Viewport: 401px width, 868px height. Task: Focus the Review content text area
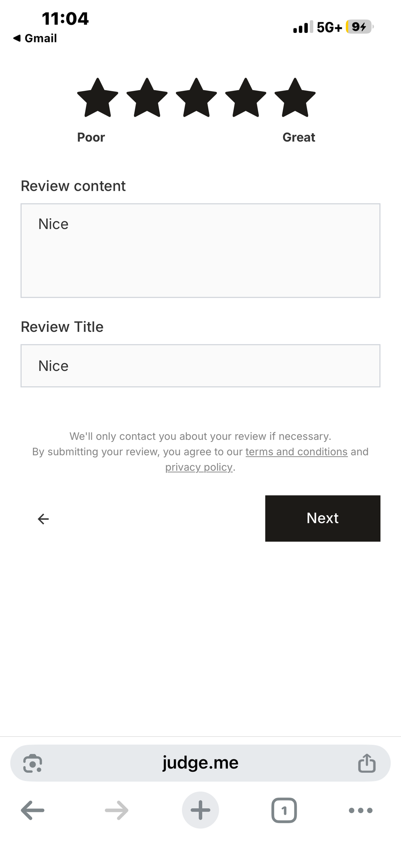200,251
